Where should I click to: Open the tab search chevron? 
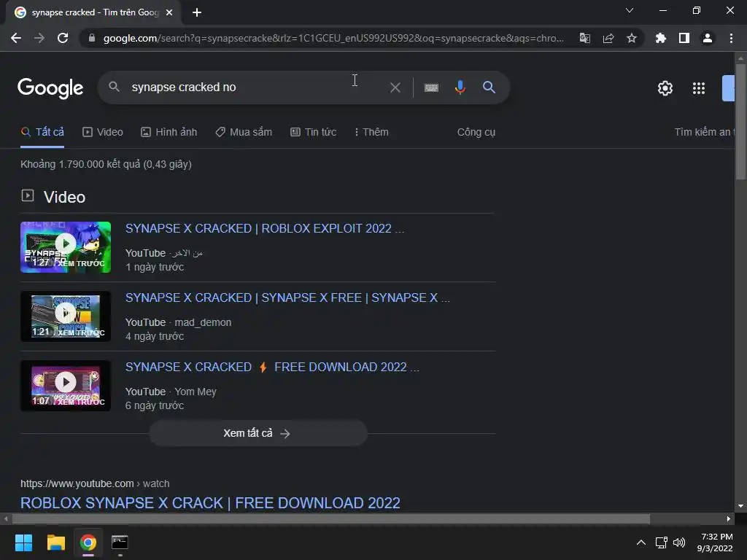click(630, 10)
